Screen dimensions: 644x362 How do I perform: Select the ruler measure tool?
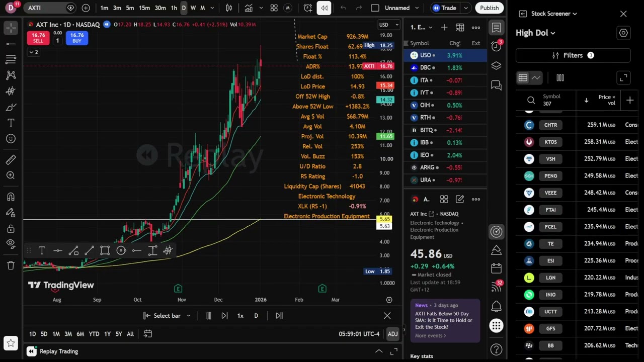point(11,160)
